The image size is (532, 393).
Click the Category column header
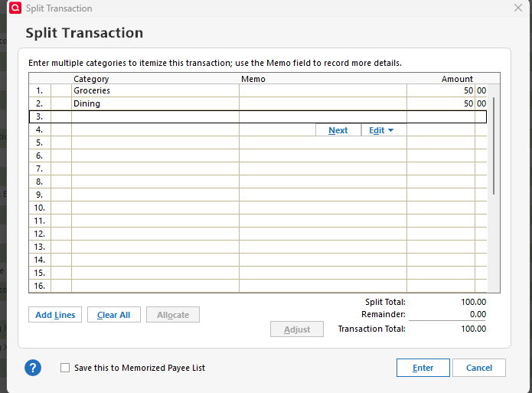(91, 79)
